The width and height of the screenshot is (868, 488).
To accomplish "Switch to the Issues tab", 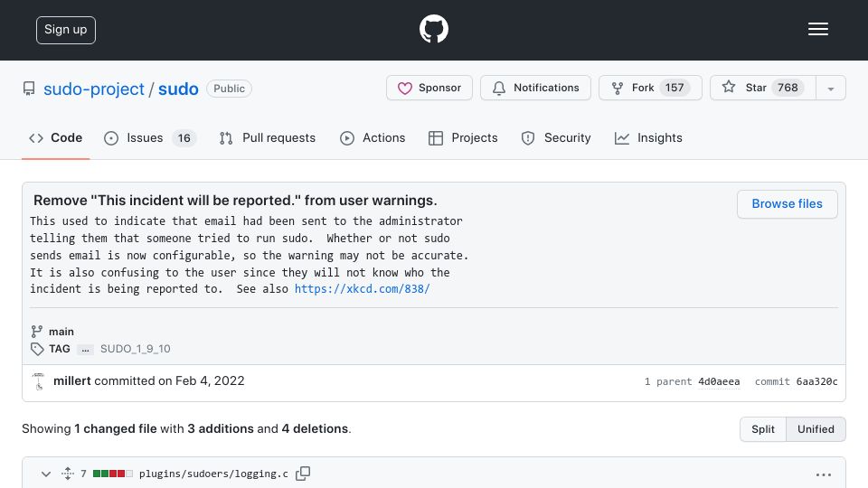I will [150, 137].
